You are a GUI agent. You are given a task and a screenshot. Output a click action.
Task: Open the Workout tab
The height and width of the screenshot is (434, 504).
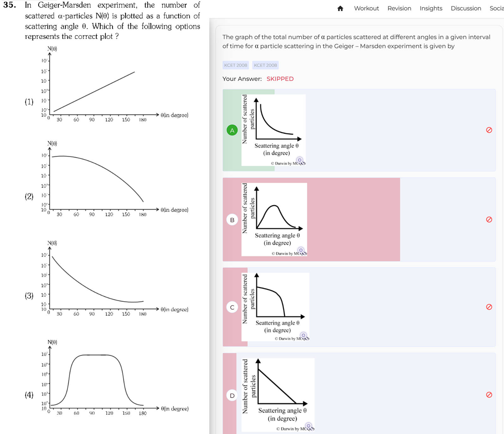pyautogui.click(x=366, y=9)
